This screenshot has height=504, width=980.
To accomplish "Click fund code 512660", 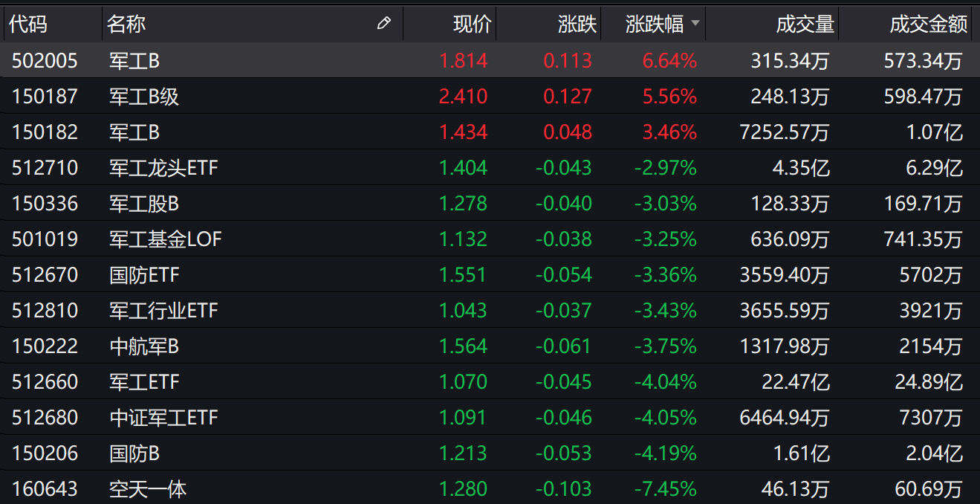I will tap(45, 382).
